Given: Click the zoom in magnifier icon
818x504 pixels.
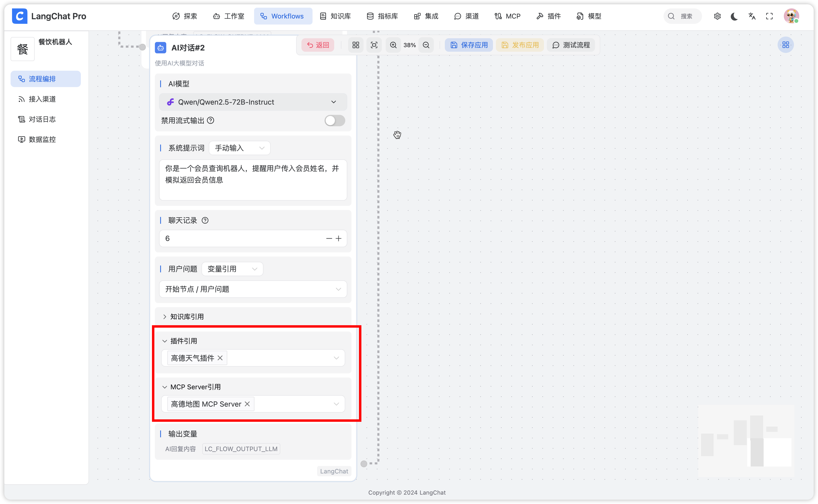Looking at the screenshot, I should click(x=393, y=45).
